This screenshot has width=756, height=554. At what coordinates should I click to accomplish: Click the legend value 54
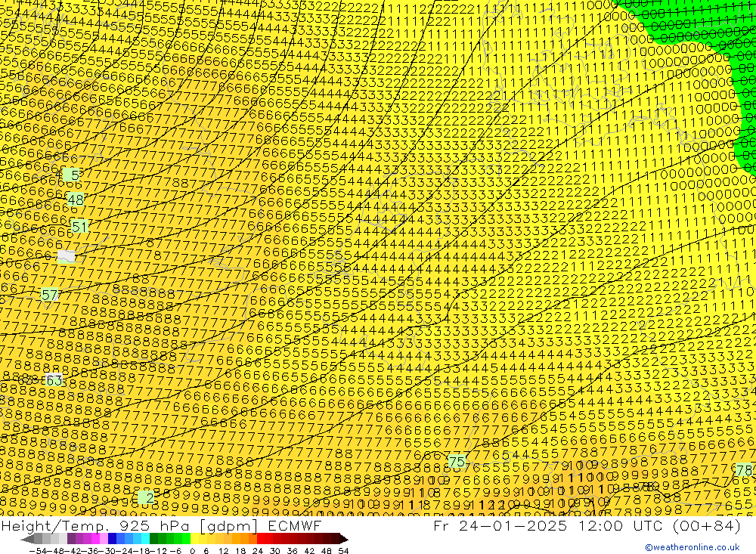(343, 550)
